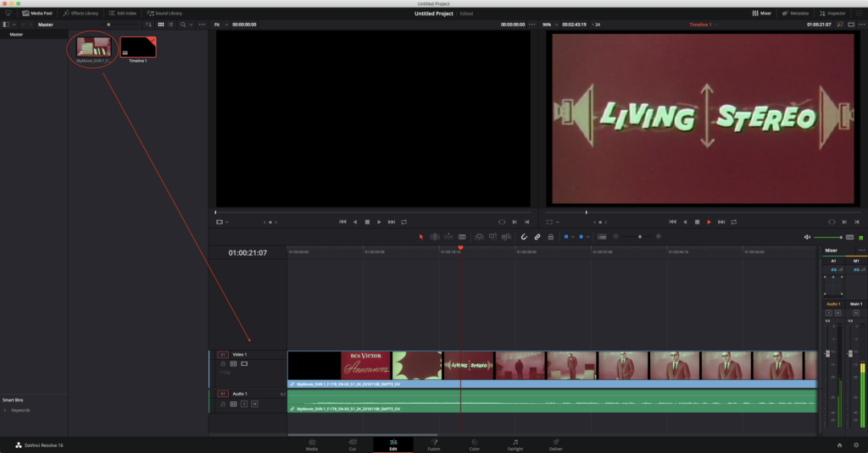Open the Mixer panel three-dot options
Viewport: 868px width, 453px height.
coord(861,250)
